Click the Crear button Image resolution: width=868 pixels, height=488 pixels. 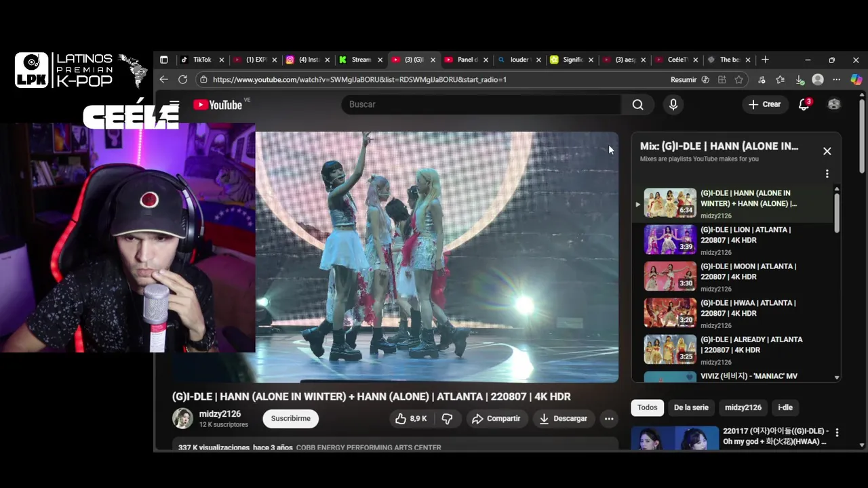[764, 104]
